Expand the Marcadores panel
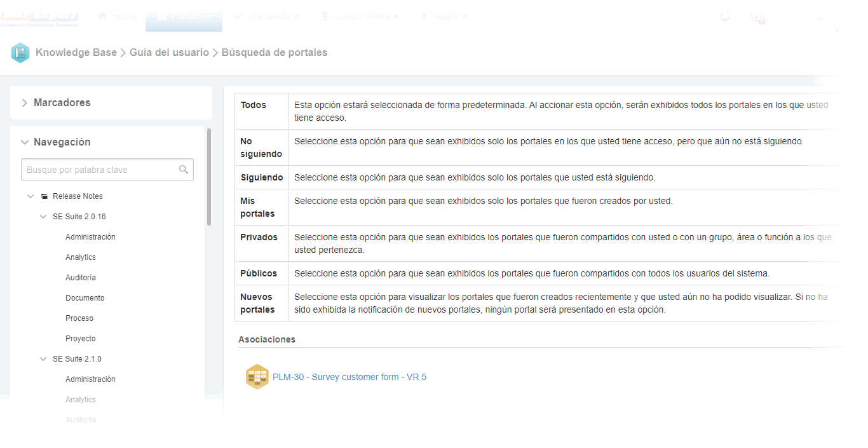This screenshot has width=868, height=448. (24, 103)
